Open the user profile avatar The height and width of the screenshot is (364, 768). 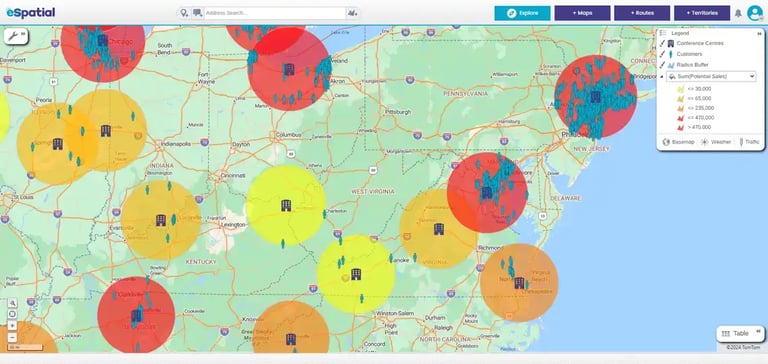pos(754,13)
